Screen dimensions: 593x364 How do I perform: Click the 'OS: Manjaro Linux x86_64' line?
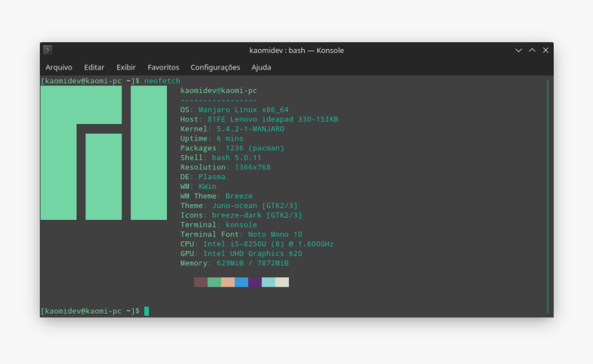pos(234,110)
